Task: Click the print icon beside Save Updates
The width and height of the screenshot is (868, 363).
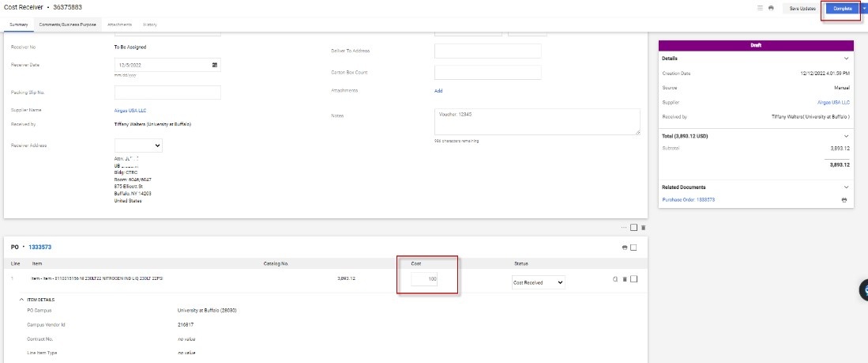Action: (771, 8)
